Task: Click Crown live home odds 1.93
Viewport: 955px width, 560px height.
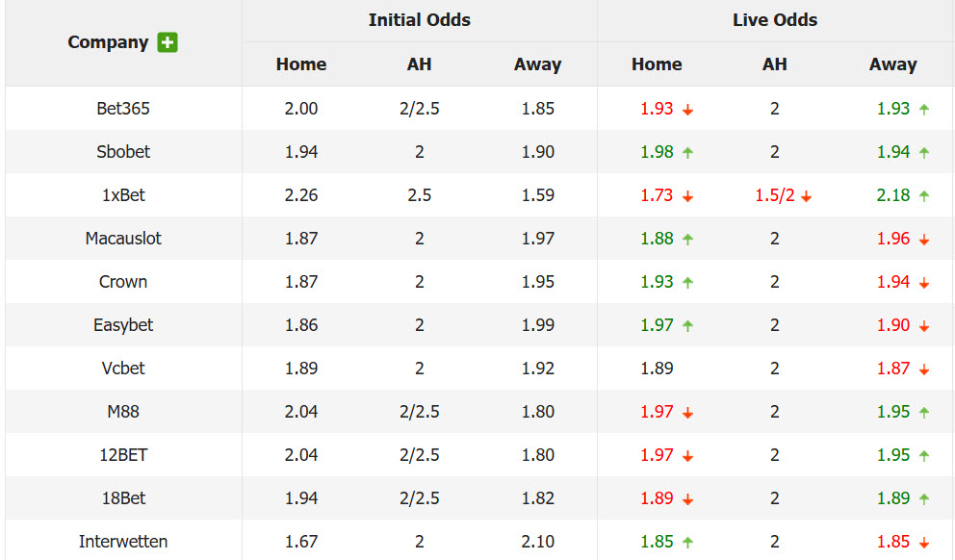Action: [x=657, y=281]
